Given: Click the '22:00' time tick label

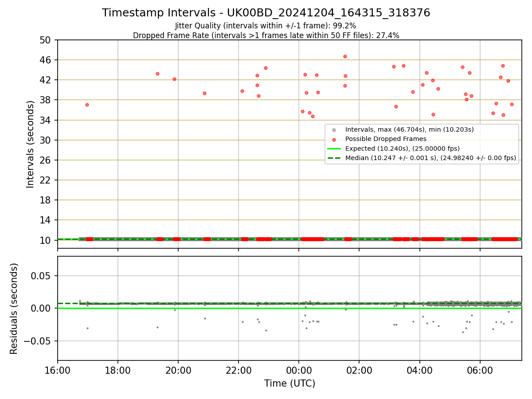Looking at the screenshot, I should click(x=239, y=370).
